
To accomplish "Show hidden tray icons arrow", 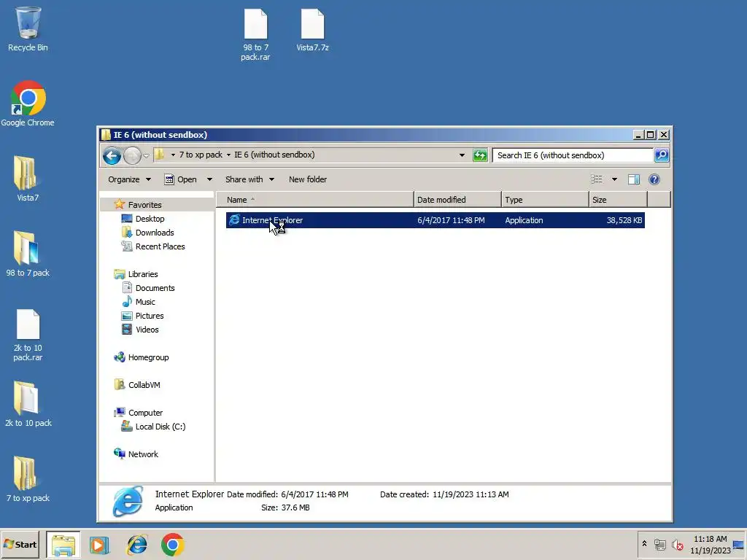I will coord(644,544).
